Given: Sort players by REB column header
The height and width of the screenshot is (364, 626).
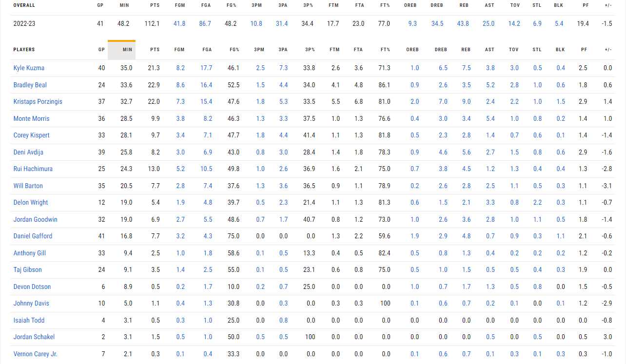Looking at the screenshot, I should (466, 50).
